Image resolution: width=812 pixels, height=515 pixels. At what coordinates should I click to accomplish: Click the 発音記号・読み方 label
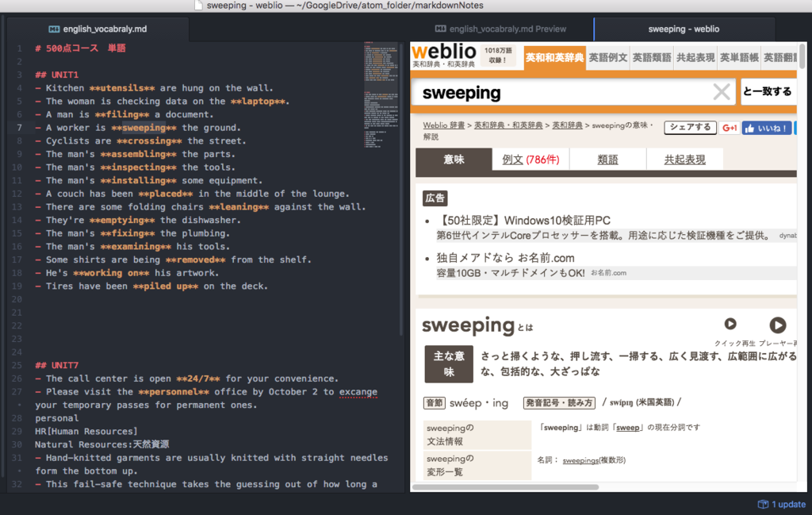coord(559,402)
